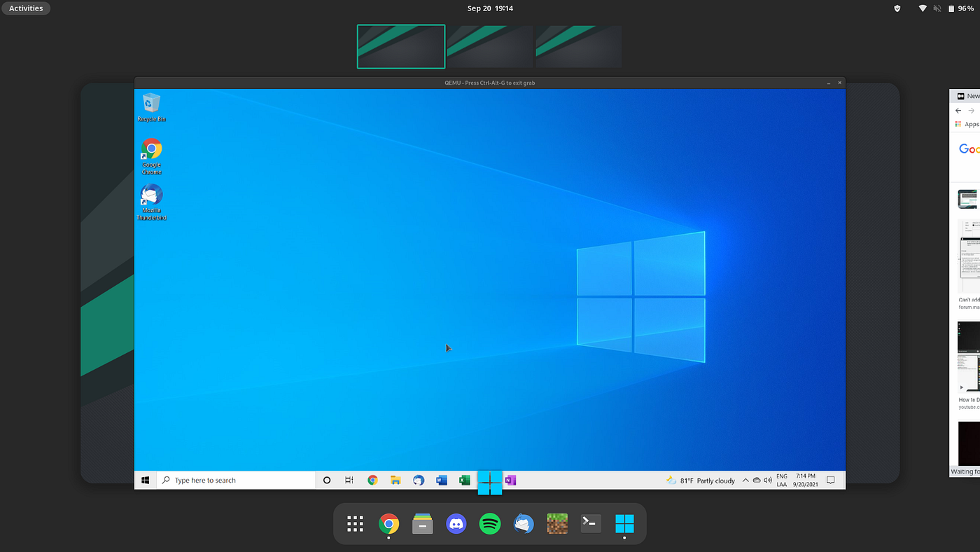980x552 pixels.
Task: Expand the hidden system tray icons chevron
Action: pos(745,481)
